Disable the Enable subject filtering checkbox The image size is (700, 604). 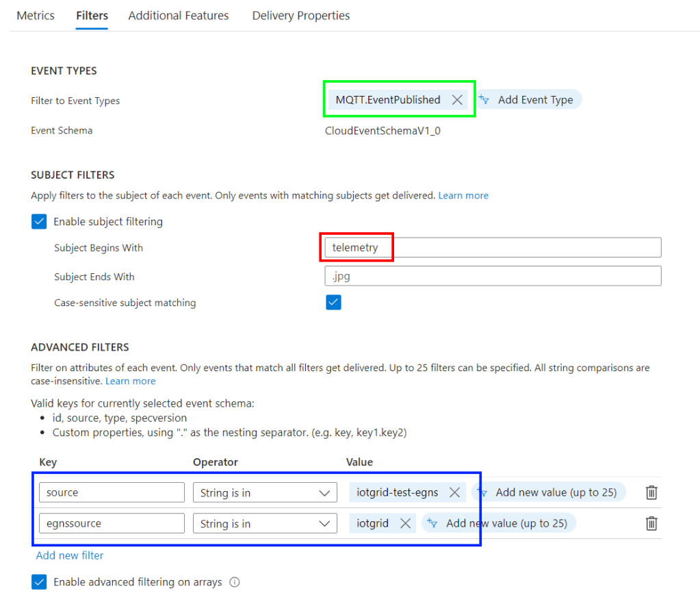coord(40,221)
